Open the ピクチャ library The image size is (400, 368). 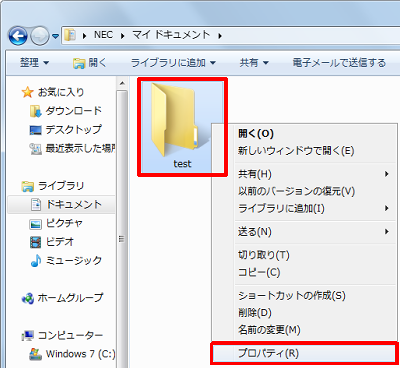tap(64, 223)
